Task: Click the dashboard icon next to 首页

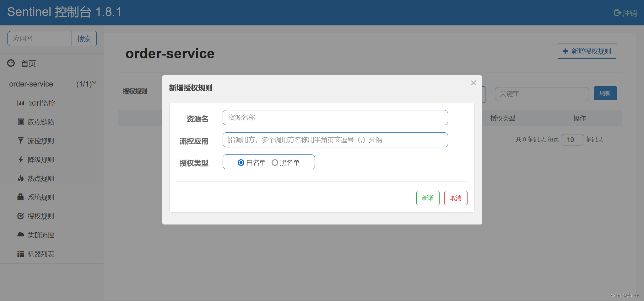Action: click(11, 63)
